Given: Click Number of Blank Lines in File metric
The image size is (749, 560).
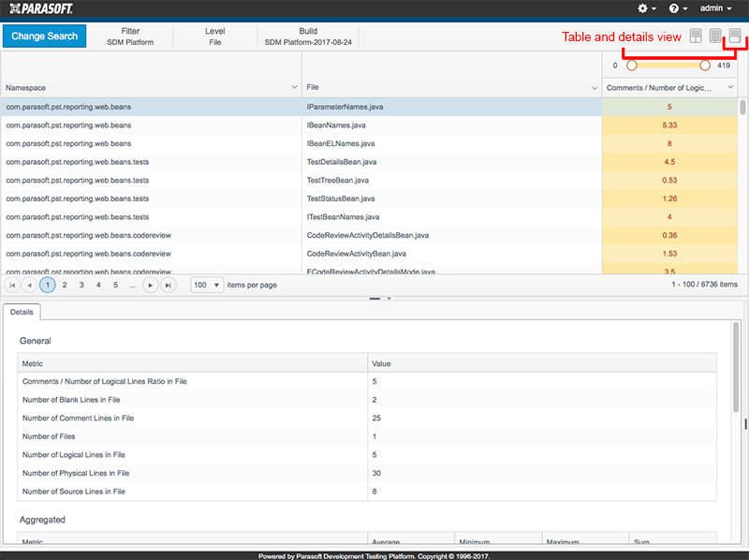Looking at the screenshot, I should click(x=71, y=400).
